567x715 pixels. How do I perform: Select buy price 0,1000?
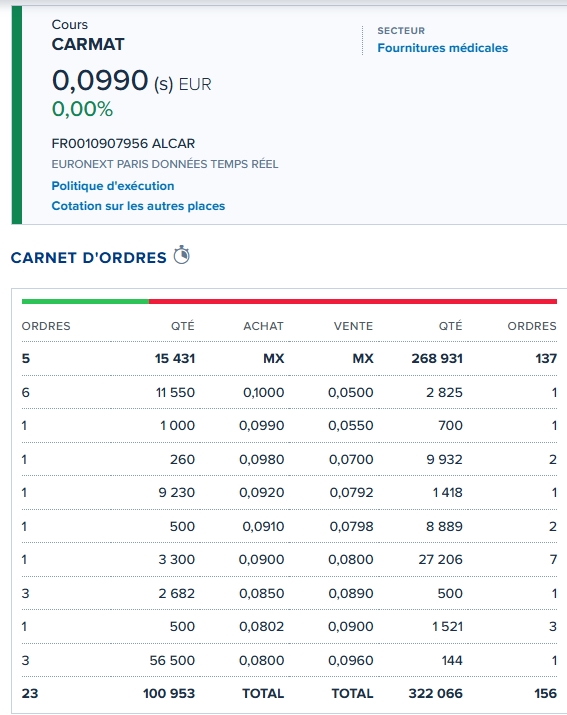click(264, 392)
